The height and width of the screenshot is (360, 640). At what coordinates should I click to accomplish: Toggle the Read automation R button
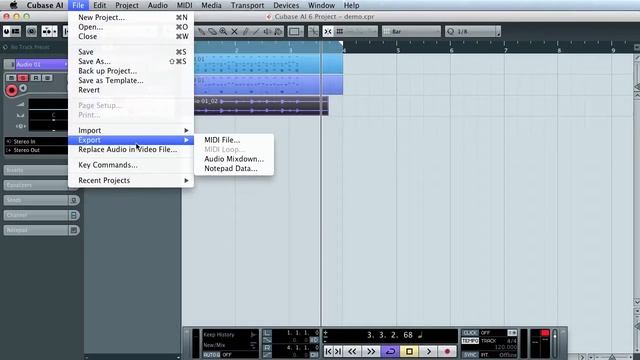(36, 78)
